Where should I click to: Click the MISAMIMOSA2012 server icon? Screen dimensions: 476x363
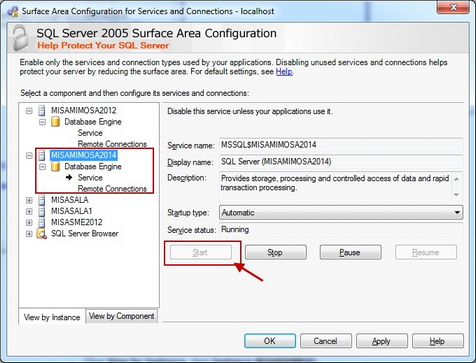pos(42,110)
